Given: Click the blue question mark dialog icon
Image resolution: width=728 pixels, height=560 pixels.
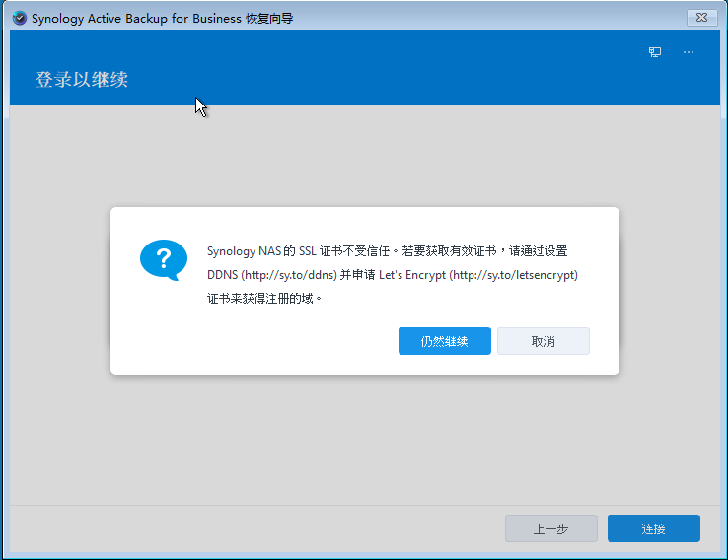Looking at the screenshot, I should pyautogui.click(x=163, y=261).
